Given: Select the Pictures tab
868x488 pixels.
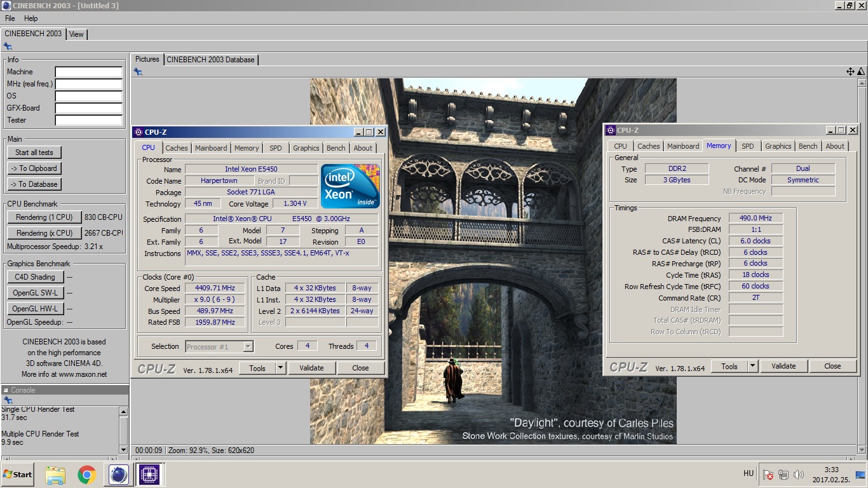Looking at the screenshot, I should (147, 59).
